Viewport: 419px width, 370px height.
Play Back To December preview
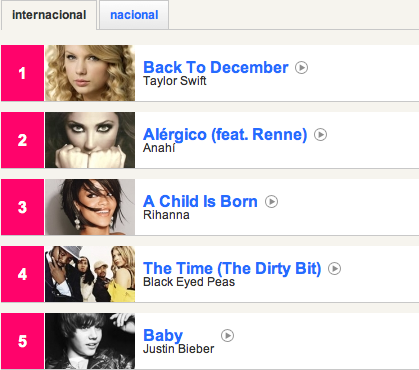tap(301, 68)
